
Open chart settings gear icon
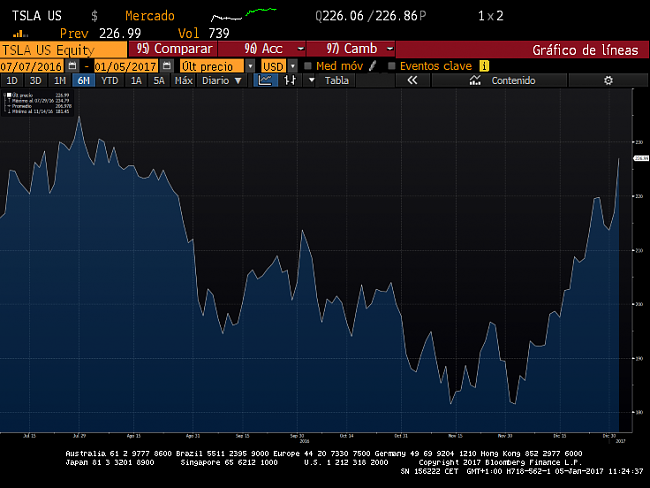608,80
